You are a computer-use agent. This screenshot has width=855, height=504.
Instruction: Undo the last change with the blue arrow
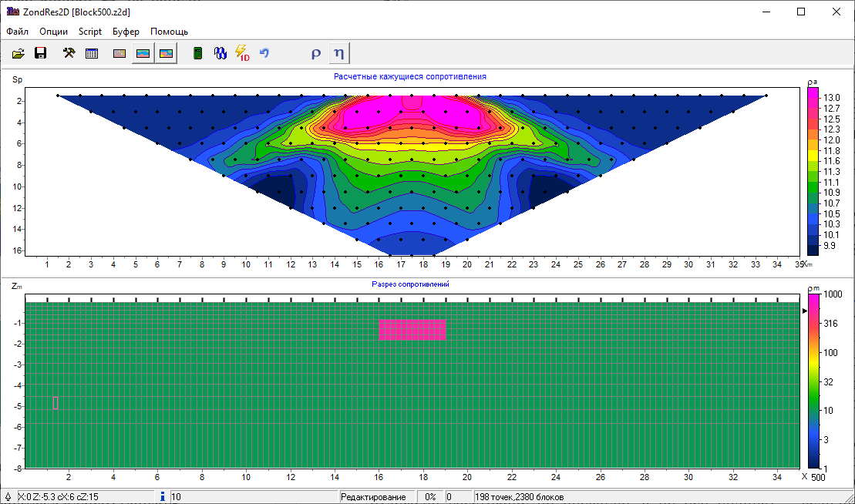264,53
